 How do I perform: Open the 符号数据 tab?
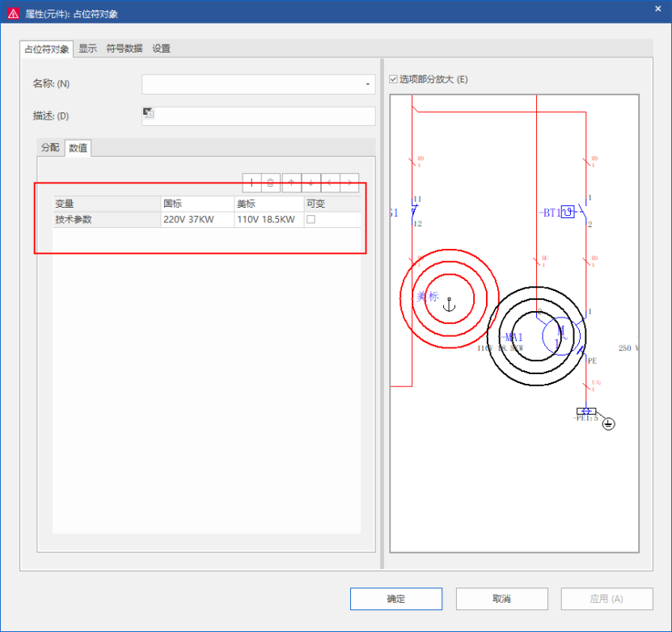pos(125,48)
